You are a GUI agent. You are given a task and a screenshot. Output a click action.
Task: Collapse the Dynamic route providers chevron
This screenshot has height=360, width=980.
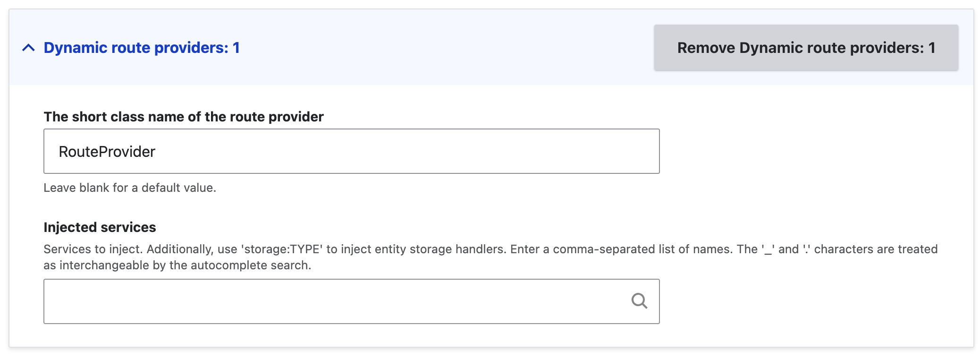point(28,48)
